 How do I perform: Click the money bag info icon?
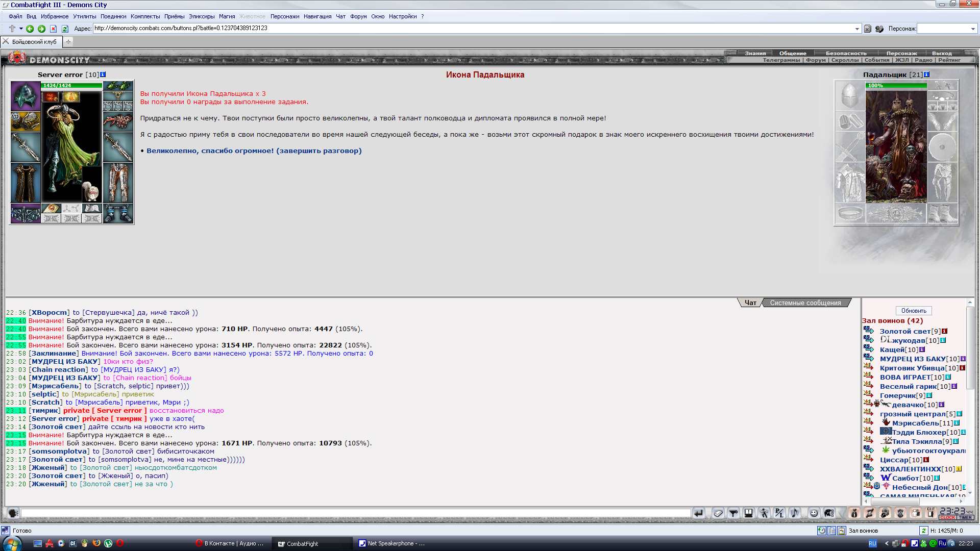(854, 513)
